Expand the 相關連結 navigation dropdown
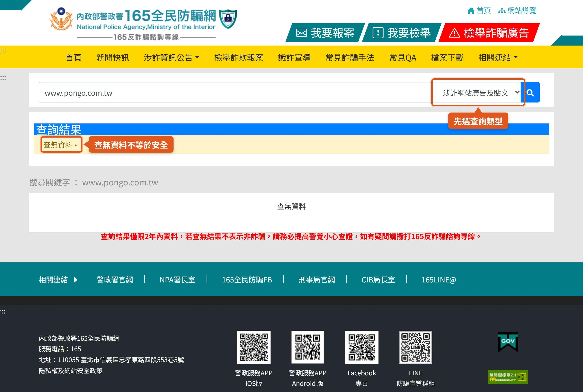Screen dimensions: 583x392 coord(498,58)
